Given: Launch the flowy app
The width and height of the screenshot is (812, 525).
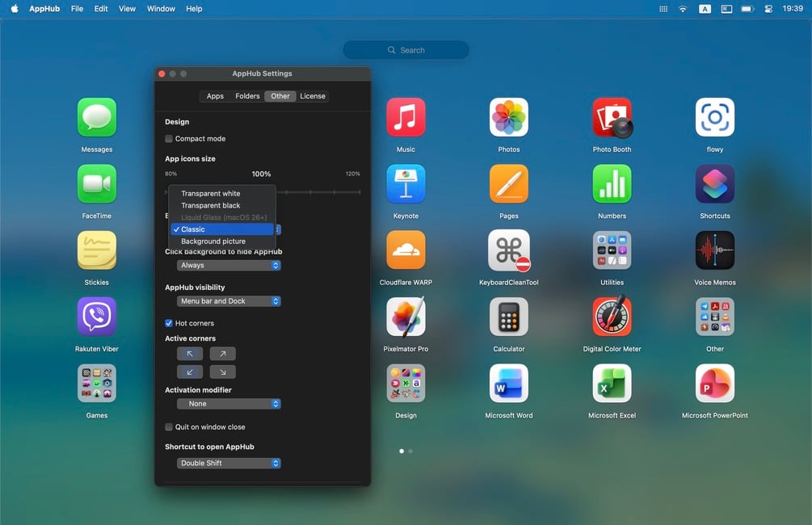Looking at the screenshot, I should tap(715, 117).
